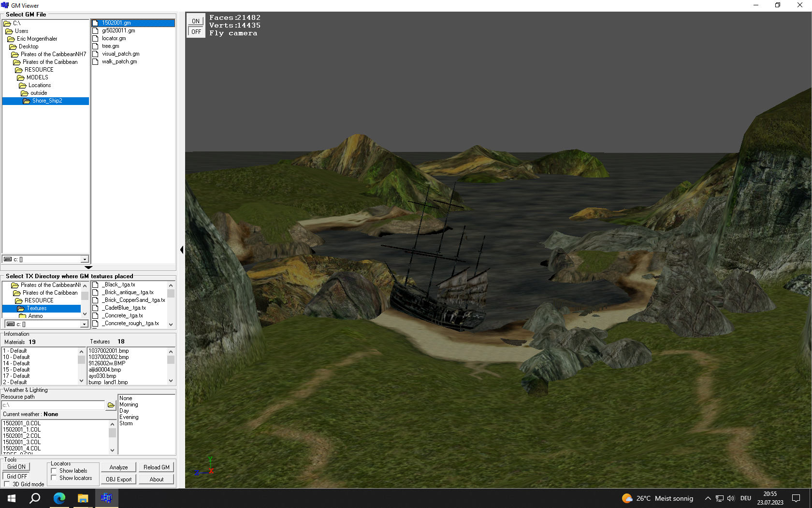Switch Grid ON
Viewport: 812px width, 508px height.
point(16,467)
